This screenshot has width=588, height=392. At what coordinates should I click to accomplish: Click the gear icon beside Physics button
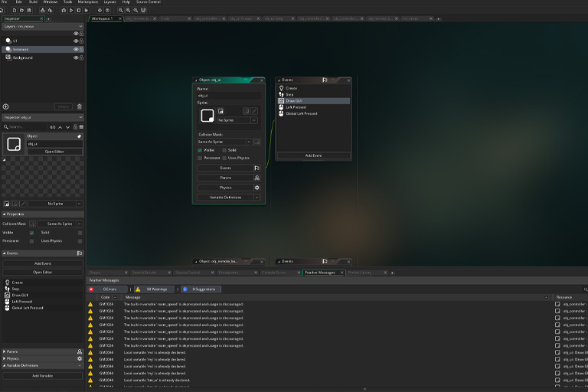(x=257, y=188)
